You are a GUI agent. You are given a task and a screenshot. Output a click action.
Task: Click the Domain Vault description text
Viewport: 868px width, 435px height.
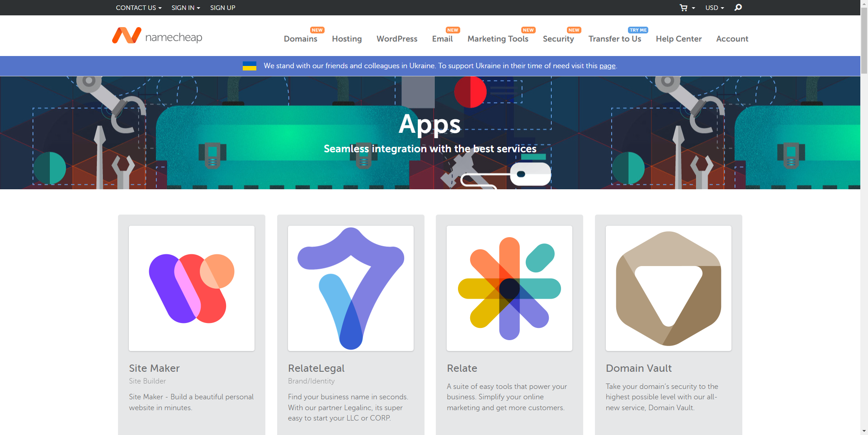[662, 397]
